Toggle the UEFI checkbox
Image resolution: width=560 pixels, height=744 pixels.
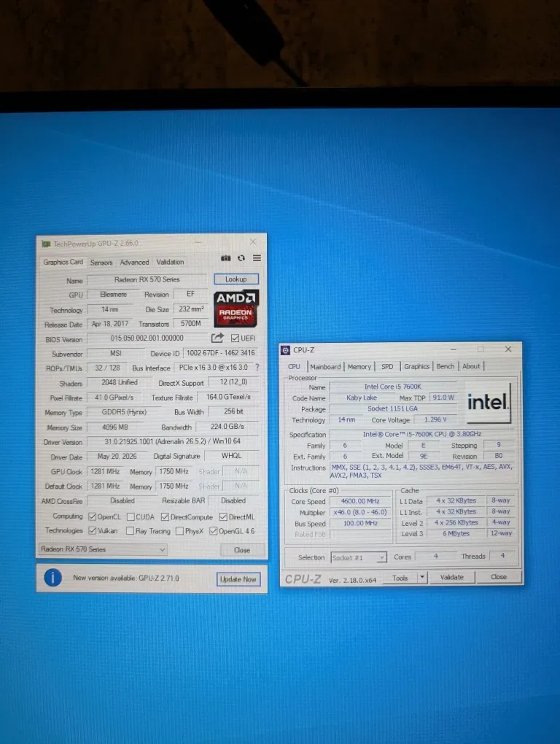tap(235, 338)
